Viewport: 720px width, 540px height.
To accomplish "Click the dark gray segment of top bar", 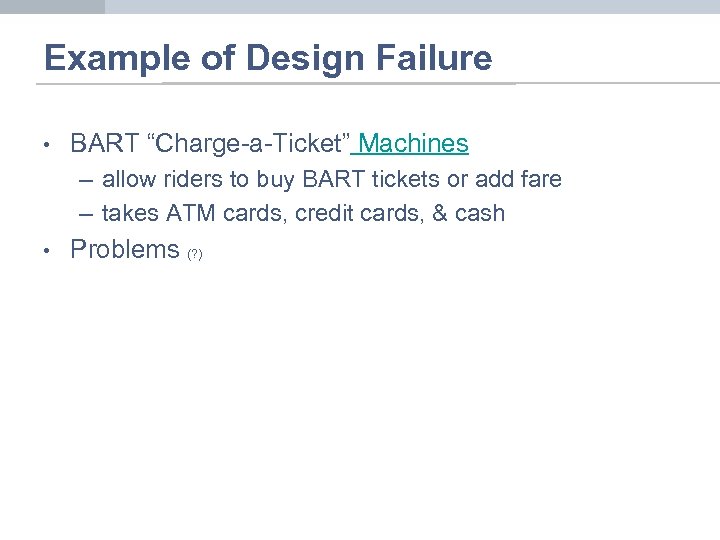I will (x=52, y=6).
